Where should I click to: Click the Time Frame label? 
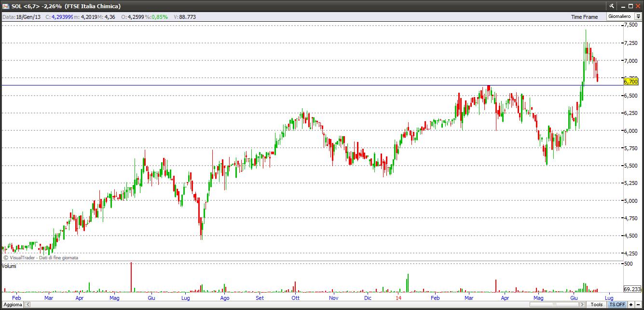click(x=584, y=17)
